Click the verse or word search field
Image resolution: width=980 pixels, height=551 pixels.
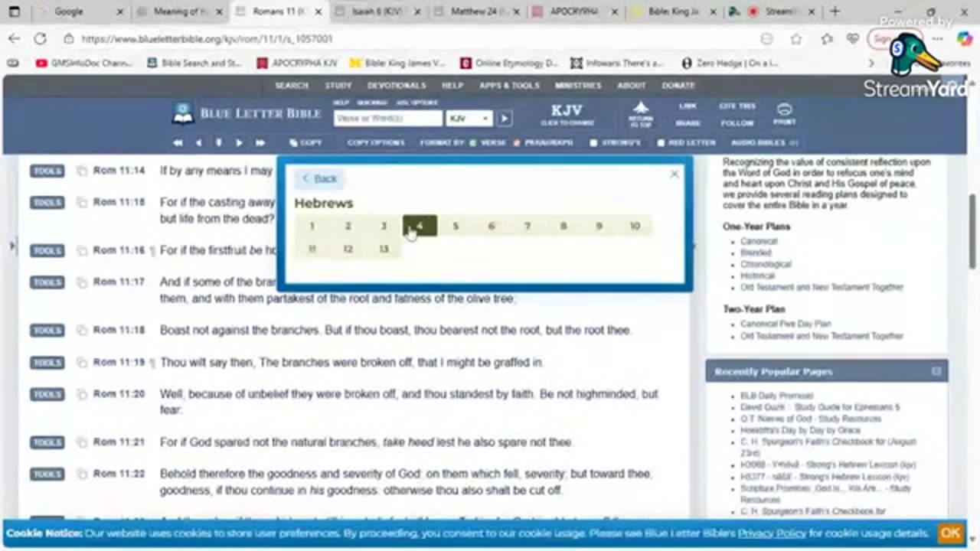[x=388, y=119]
